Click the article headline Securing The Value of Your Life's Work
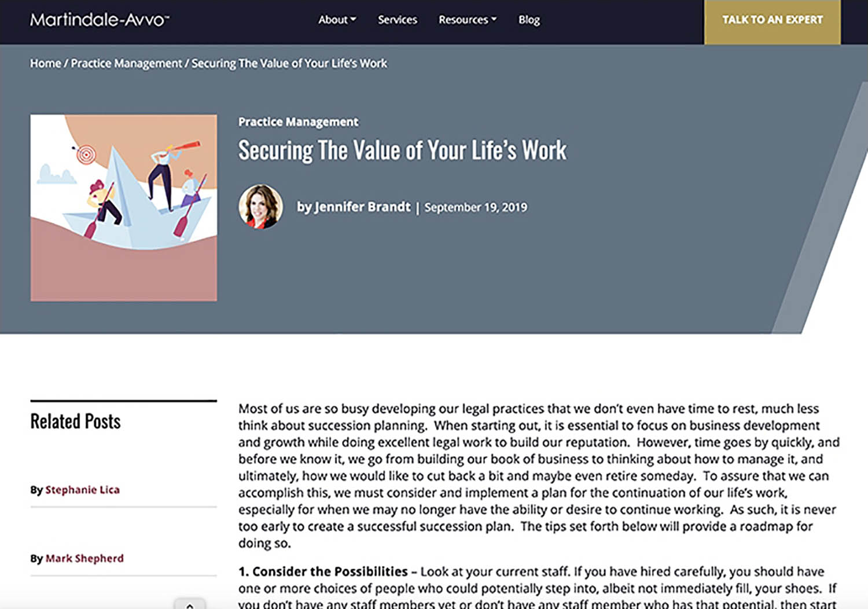 pyautogui.click(x=402, y=150)
